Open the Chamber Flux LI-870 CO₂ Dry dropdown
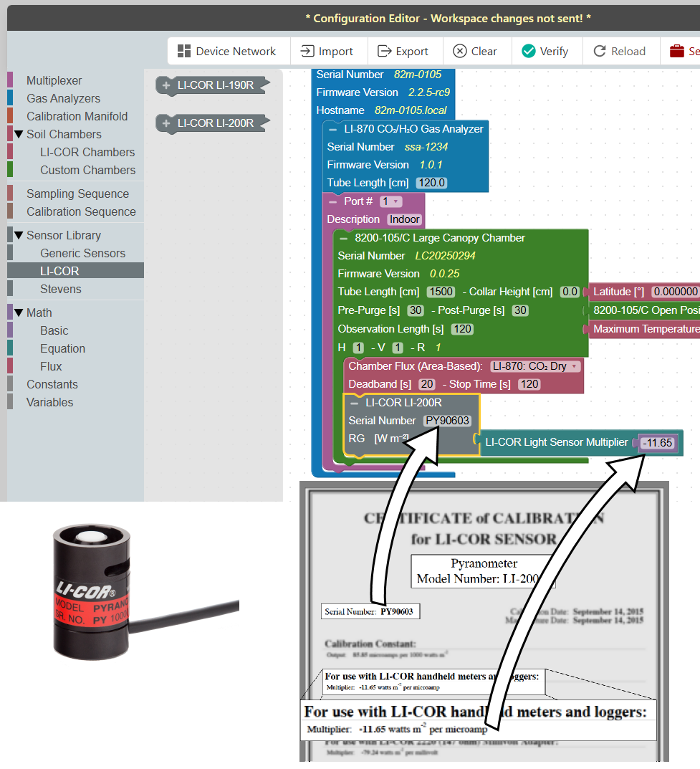This screenshot has height=769, width=700. (x=535, y=366)
